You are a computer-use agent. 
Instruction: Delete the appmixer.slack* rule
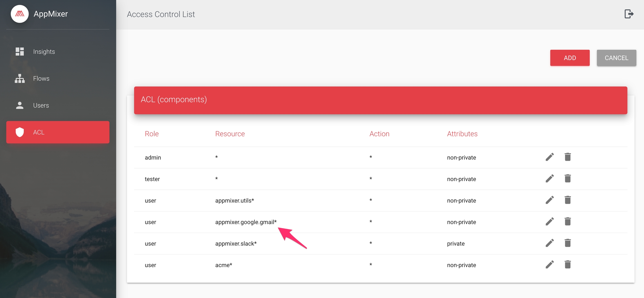point(567,243)
